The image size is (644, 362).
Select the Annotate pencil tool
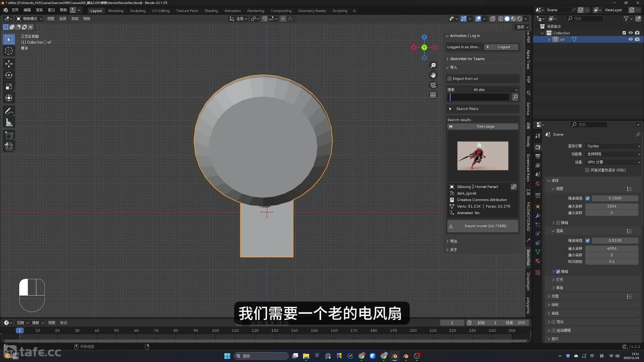(9, 111)
